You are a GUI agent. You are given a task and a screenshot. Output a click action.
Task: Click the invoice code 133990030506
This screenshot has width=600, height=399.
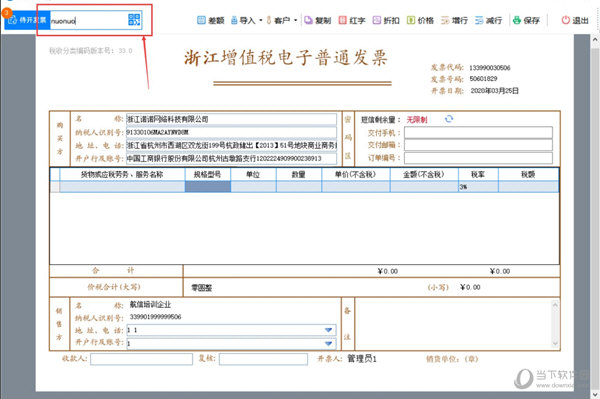click(x=490, y=68)
